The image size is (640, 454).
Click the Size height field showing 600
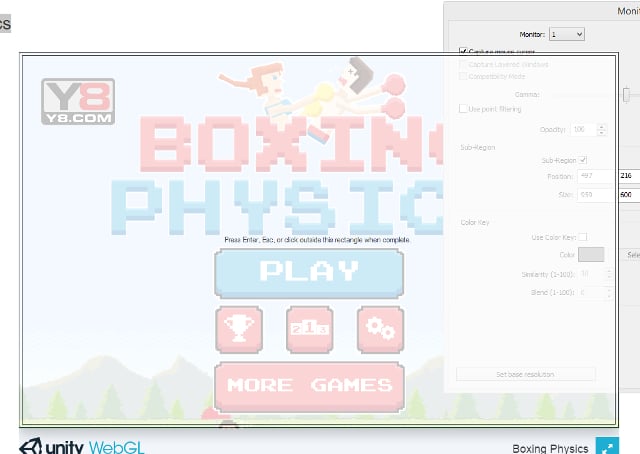click(629, 195)
